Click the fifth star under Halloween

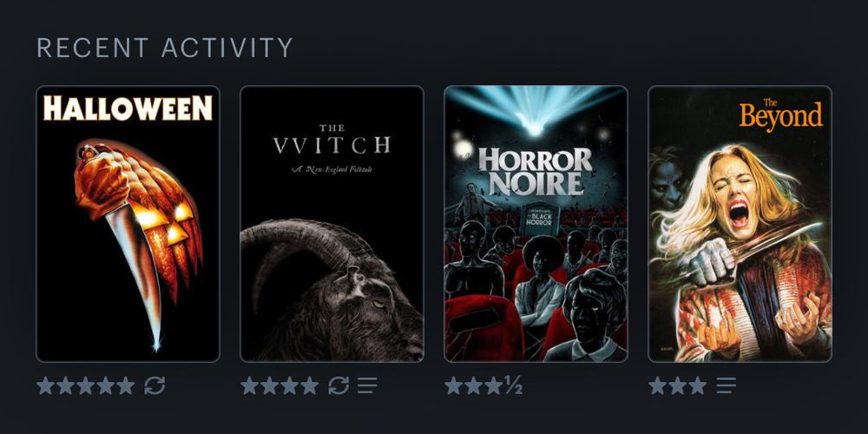pyautogui.click(x=126, y=385)
